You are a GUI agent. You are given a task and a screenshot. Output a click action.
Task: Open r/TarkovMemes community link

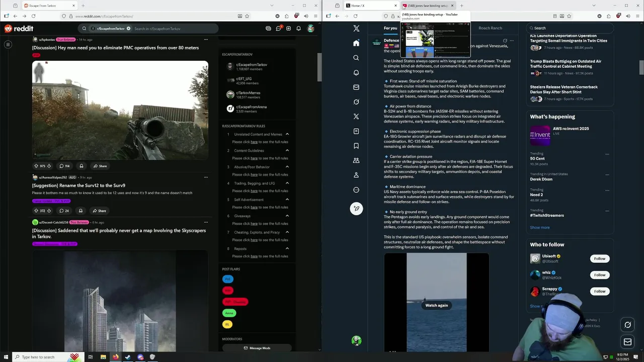point(248,93)
